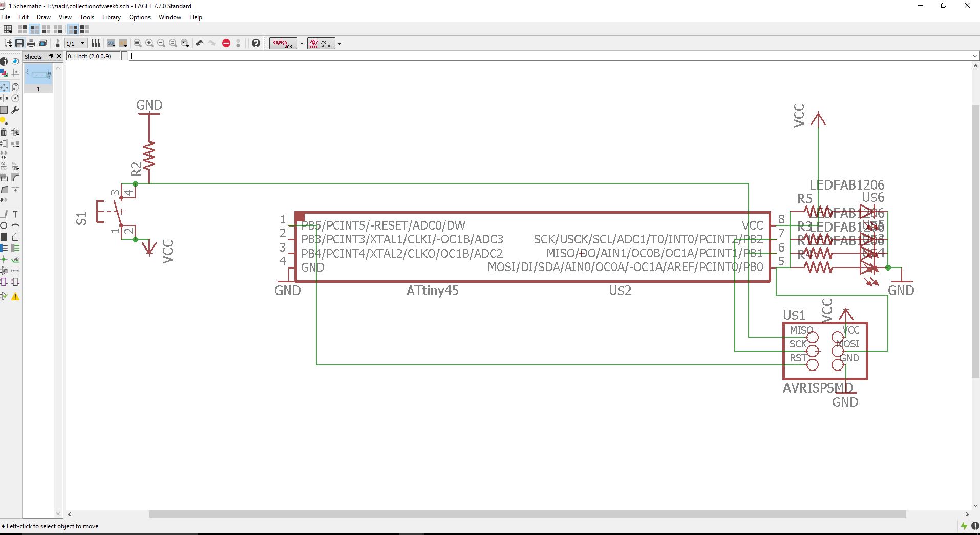Click the horizontal scrollbar below the schematic
980x535 pixels.
pyautogui.click(x=527, y=514)
